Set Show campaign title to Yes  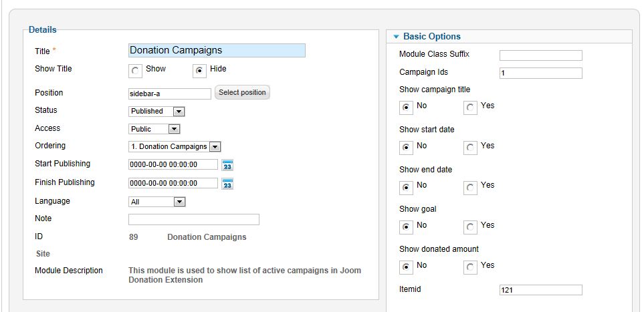470,108
